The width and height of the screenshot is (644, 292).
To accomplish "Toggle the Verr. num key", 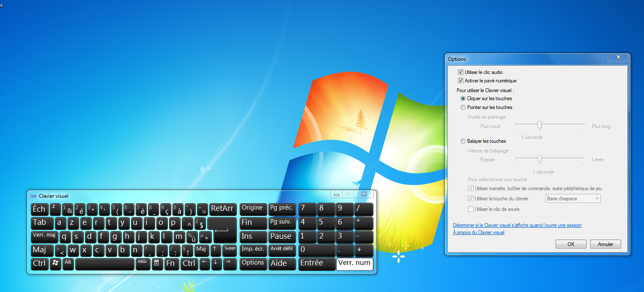I will pyautogui.click(x=354, y=264).
